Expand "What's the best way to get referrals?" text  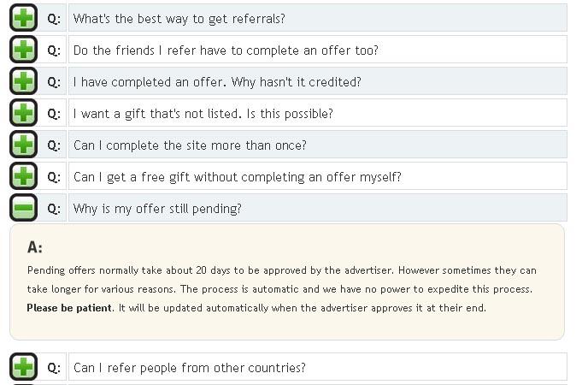(179, 18)
